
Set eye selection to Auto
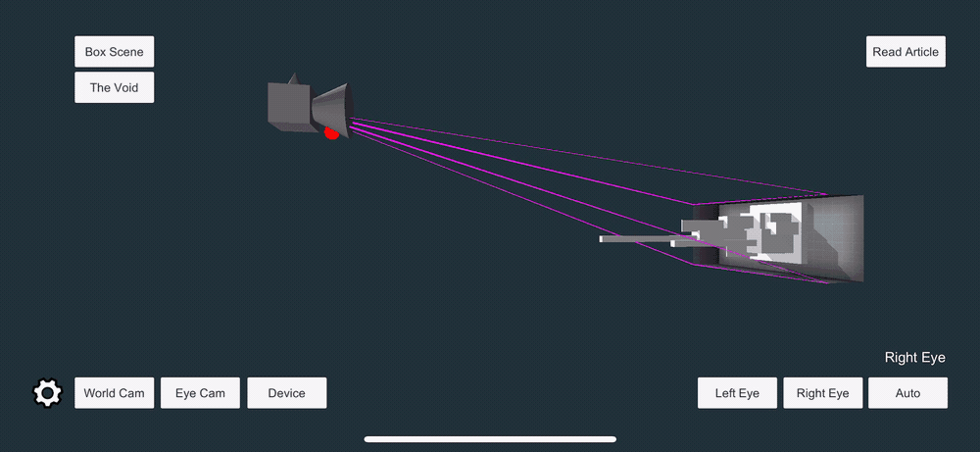908,393
